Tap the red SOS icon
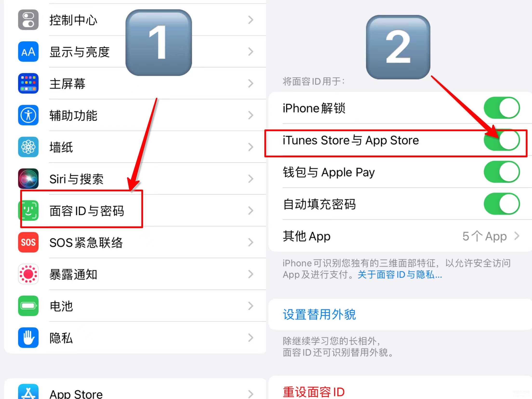 coord(28,242)
